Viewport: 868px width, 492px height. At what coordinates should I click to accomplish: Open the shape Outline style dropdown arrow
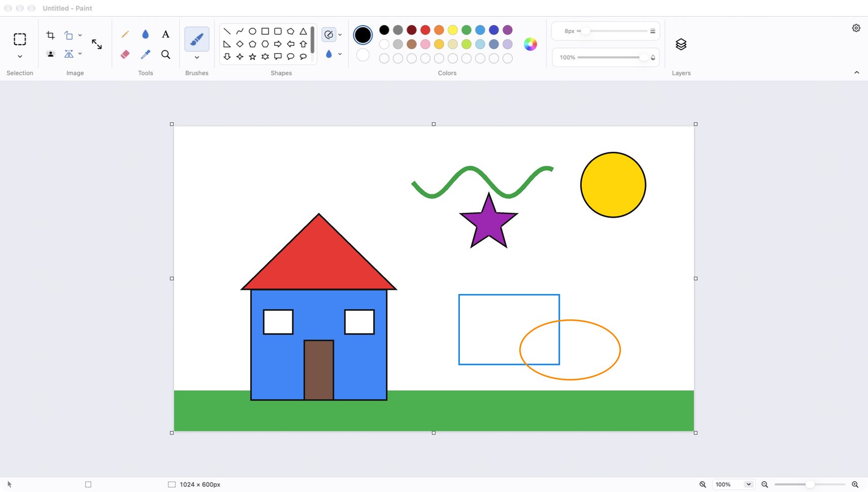340,35
